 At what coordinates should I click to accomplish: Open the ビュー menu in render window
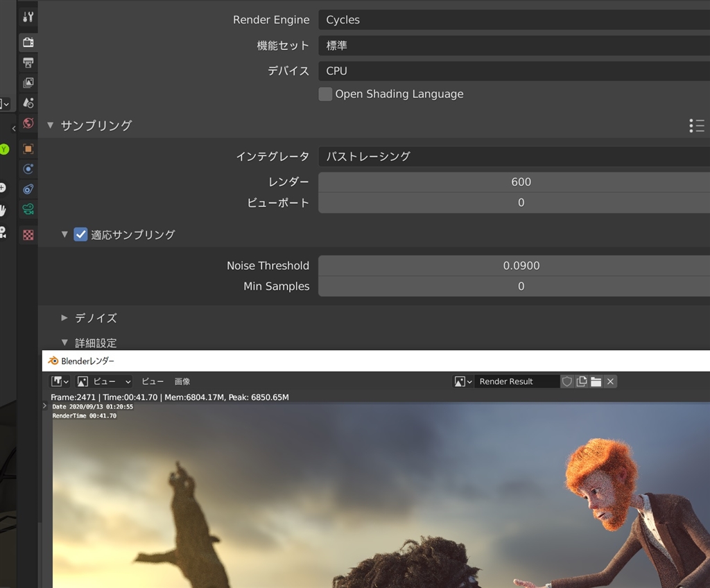click(x=153, y=381)
